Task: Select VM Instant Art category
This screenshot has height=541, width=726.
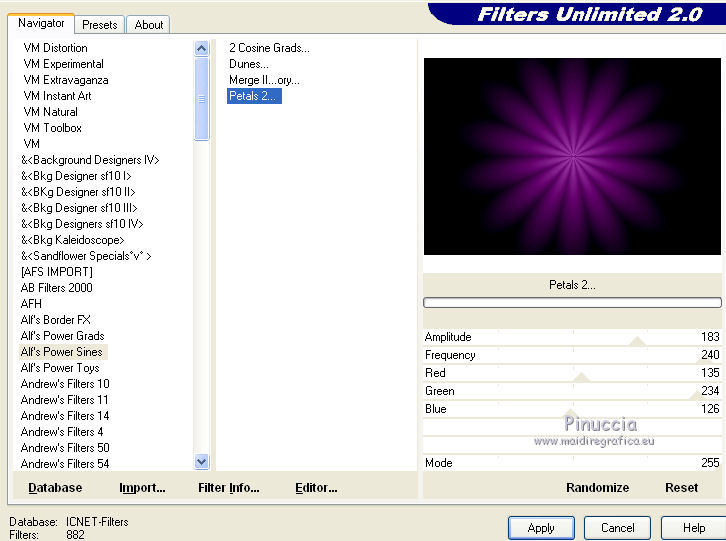Action: [x=57, y=96]
